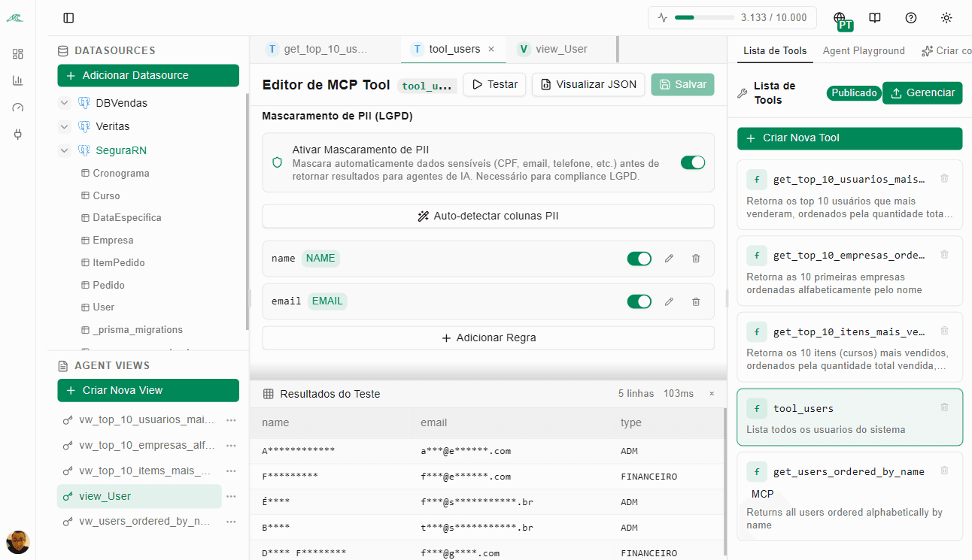
Task: Open the documentation book icon
Action: click(875, 17)
